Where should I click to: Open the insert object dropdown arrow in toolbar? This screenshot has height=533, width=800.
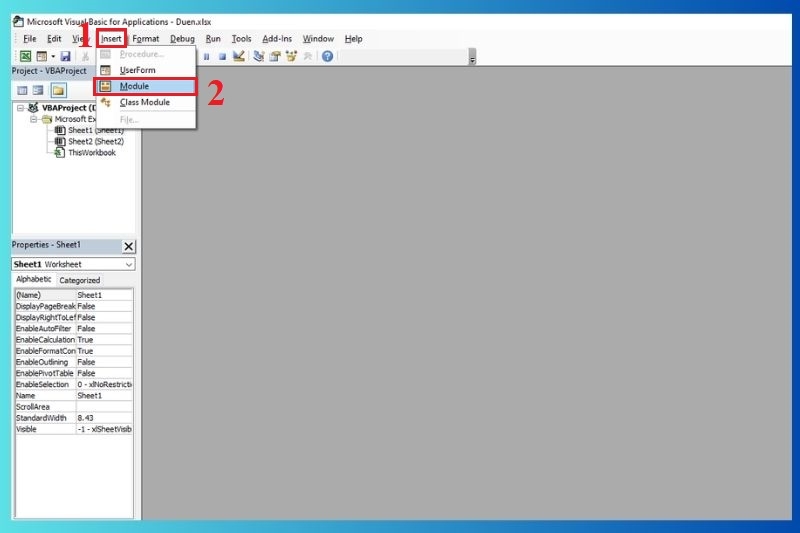pyautogui.click(x=53, y=56)
